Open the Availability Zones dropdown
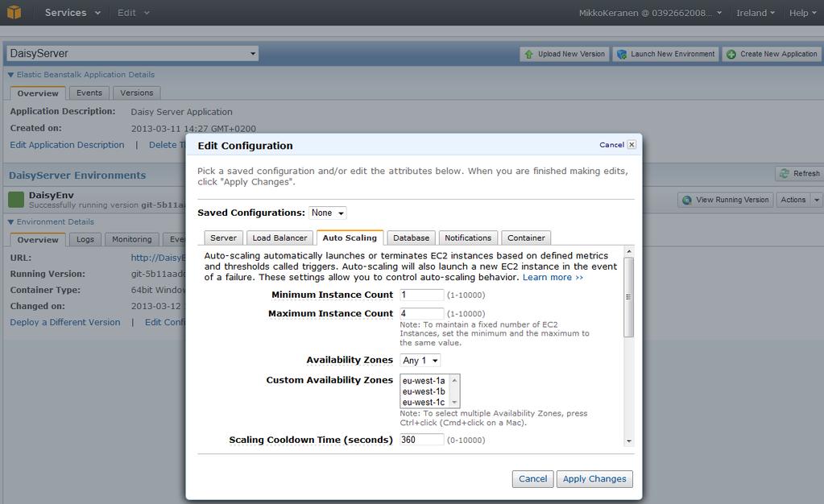This screenshot has width=824, height=504. [x=420, y=361]
